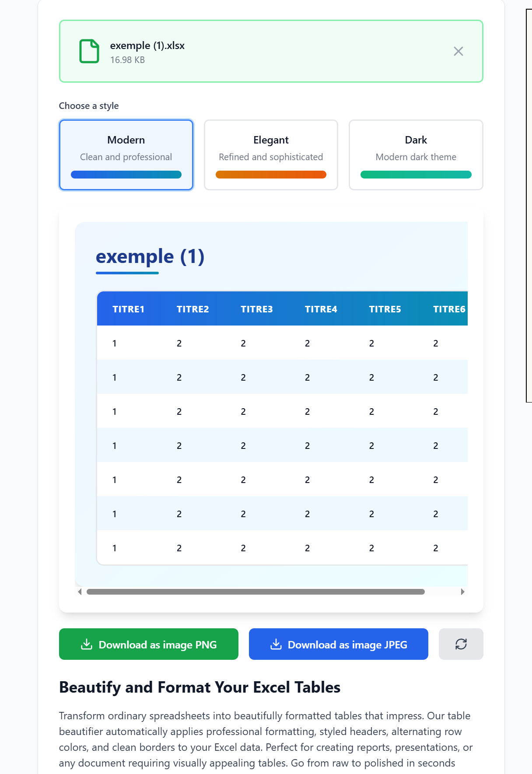Click the right scroll arrow under the table
The image size is (532, 774).
(x=462, y=591)
